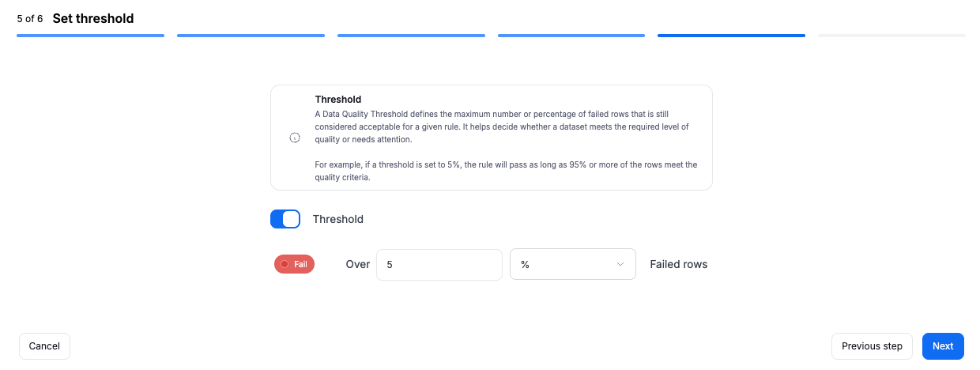Click the 5 of 6 step counter
The width and height of the screenshot is (980, 370).
30,18
